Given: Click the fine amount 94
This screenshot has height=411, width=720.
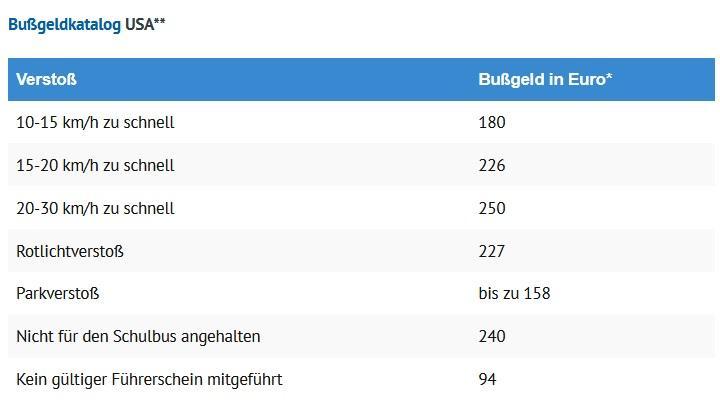Looking at the screenshot, I should 487,379.
